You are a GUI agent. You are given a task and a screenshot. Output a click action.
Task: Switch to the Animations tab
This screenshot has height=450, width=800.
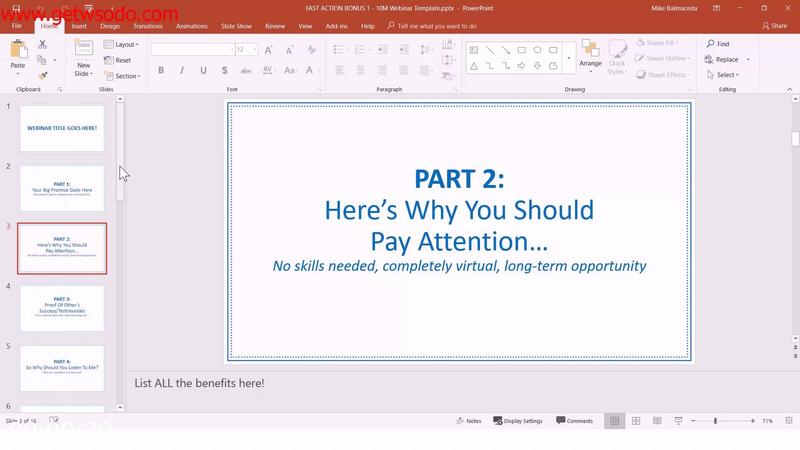(192, 26)
